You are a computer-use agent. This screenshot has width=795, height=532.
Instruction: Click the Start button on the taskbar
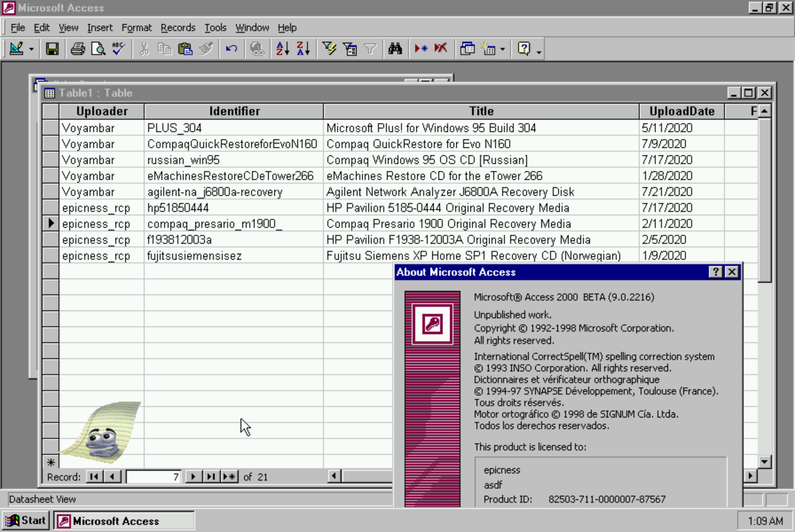point(25,521)
